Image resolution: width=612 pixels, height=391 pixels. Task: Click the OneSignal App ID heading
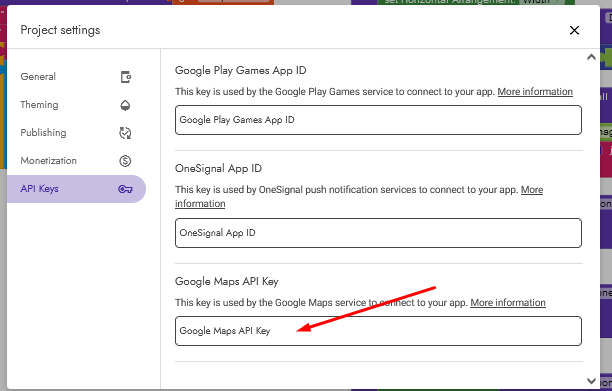point(218,169)
